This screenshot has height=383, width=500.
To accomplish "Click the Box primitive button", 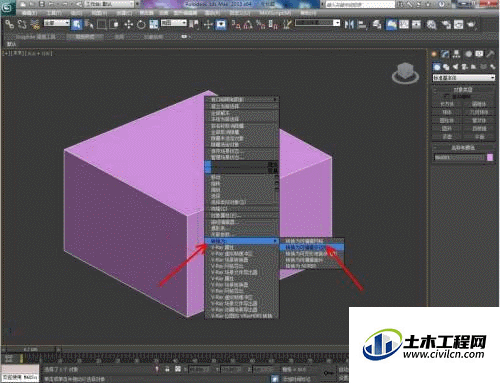I will (x=447, y=104).
